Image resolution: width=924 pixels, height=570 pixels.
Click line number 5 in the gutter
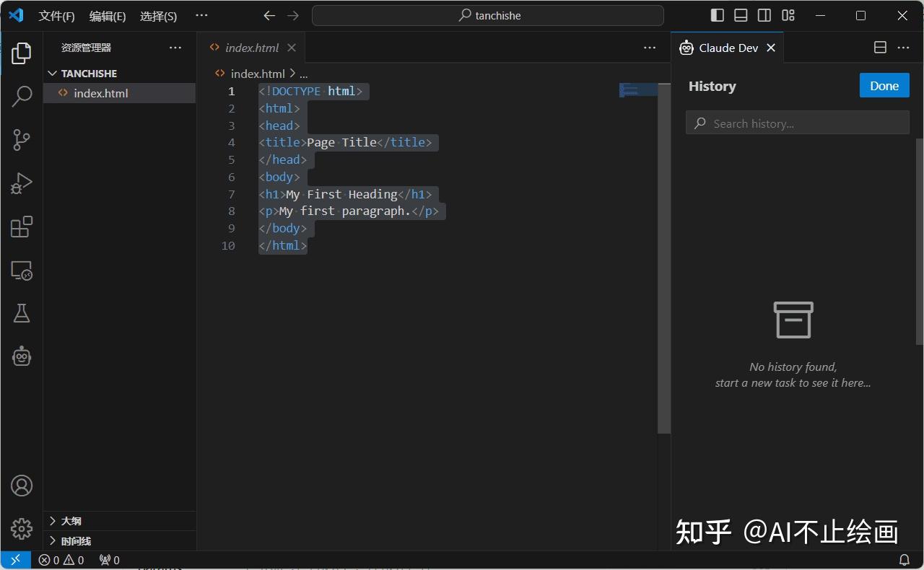231,160
